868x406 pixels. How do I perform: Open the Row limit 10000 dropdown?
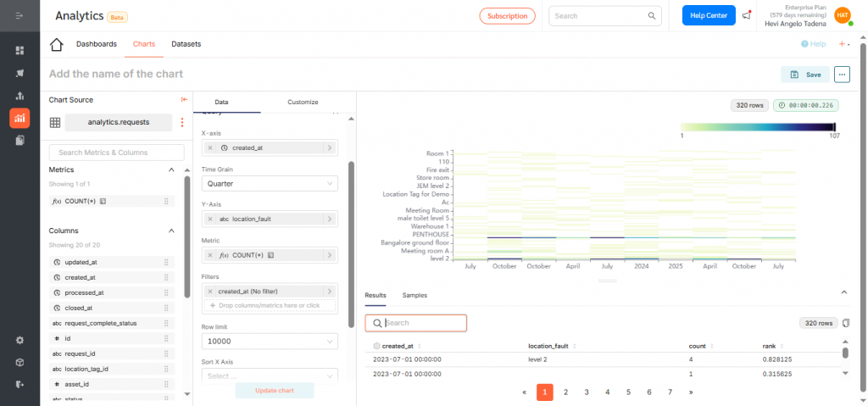pos(270,342)
